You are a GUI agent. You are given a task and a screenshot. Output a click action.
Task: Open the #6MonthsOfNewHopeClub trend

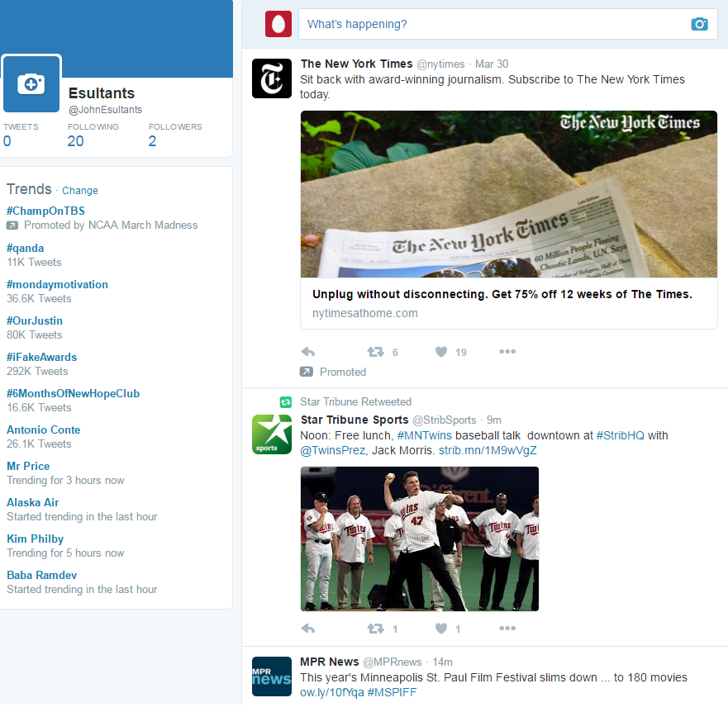73,394
